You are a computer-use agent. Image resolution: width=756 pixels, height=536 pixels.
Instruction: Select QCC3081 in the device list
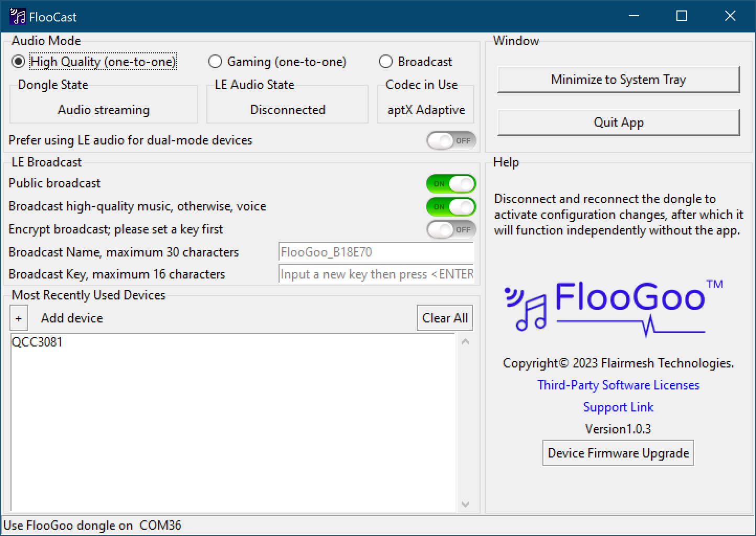(x=37, y=342)
